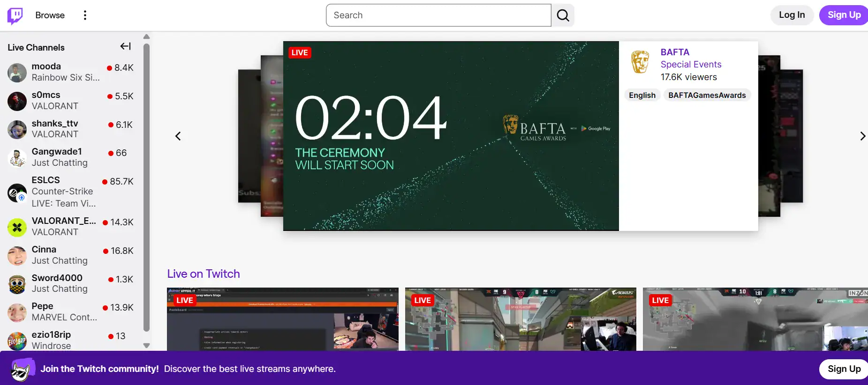Click Sword4000 channel name
868x385 pixels.
[x=57, y=278]
